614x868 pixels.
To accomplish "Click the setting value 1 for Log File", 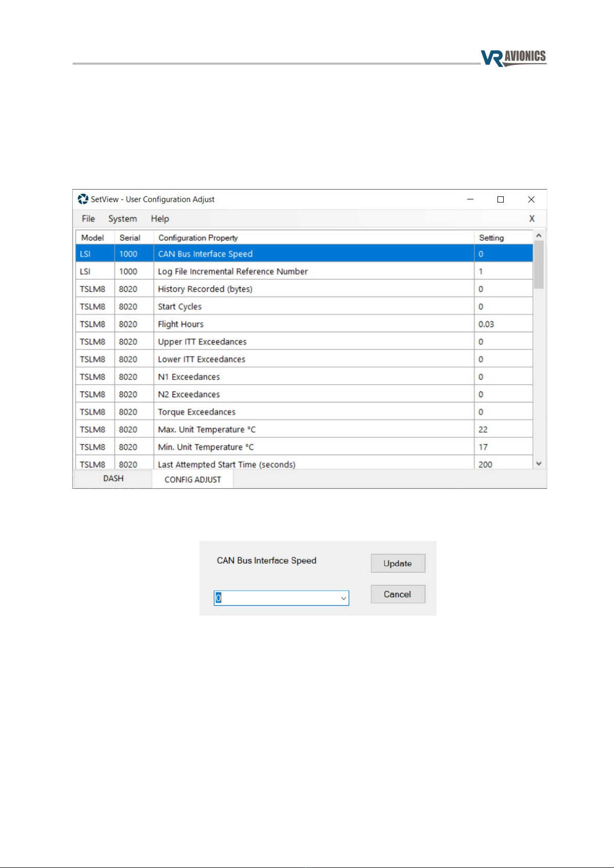I will [481, 271].
